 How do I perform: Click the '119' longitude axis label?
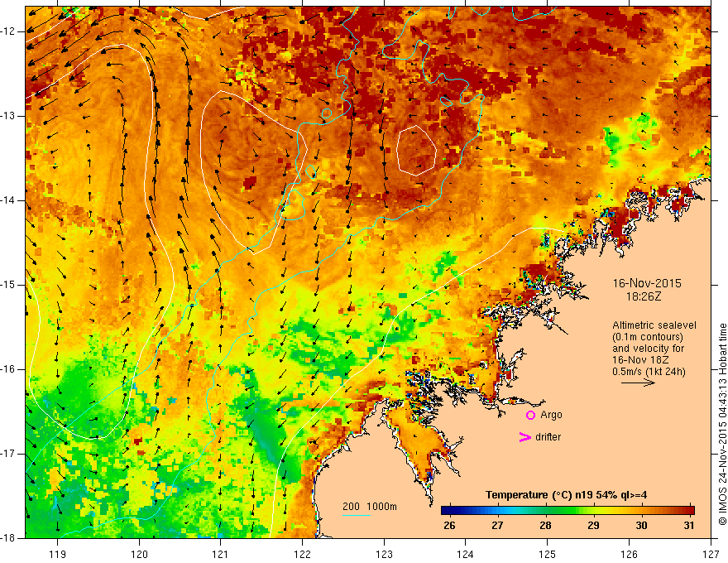[x=58, y=554]
